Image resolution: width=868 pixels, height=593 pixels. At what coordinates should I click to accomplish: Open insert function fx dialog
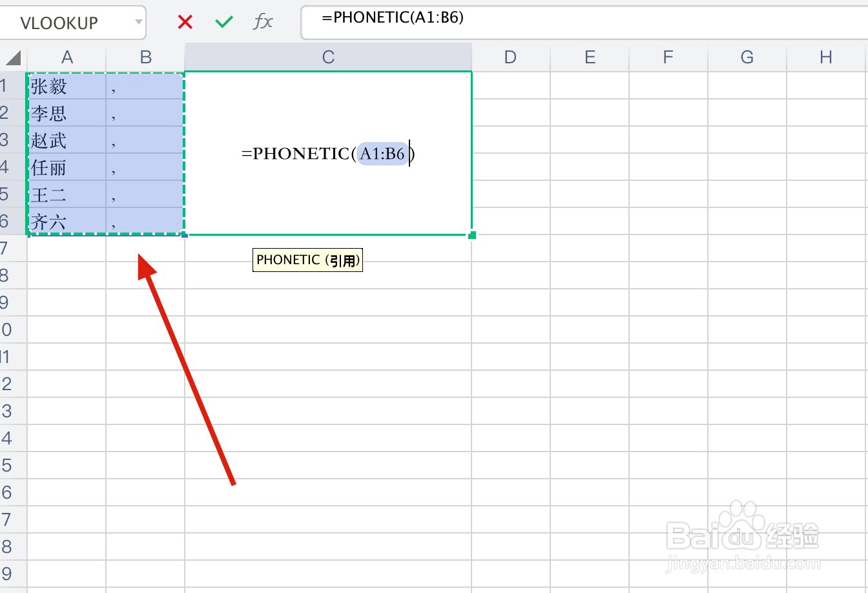tap(263, 22)
